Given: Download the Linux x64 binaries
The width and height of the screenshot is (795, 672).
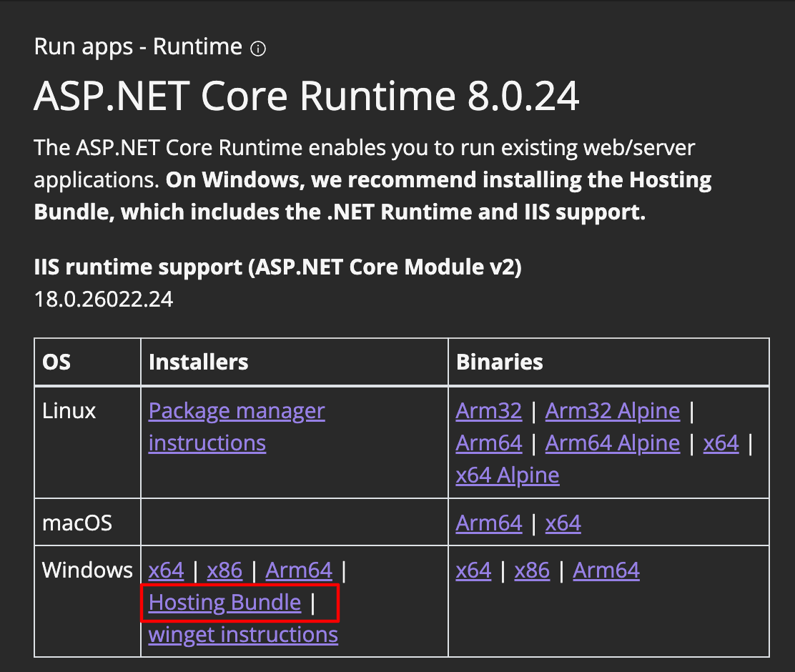Looking at the screenshot, I should [721, 443].
